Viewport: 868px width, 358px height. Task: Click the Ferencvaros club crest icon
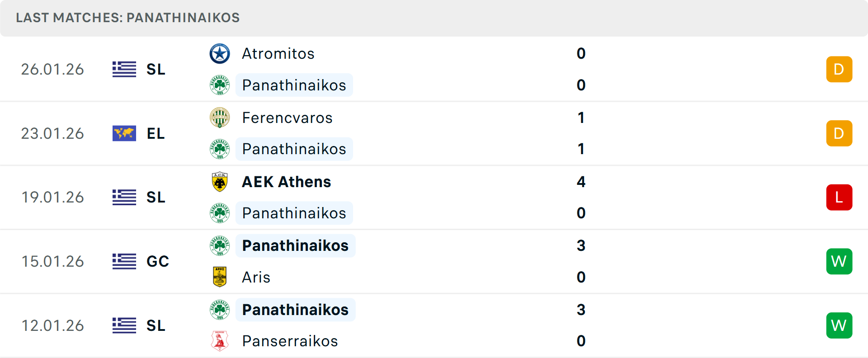point(220,118)
